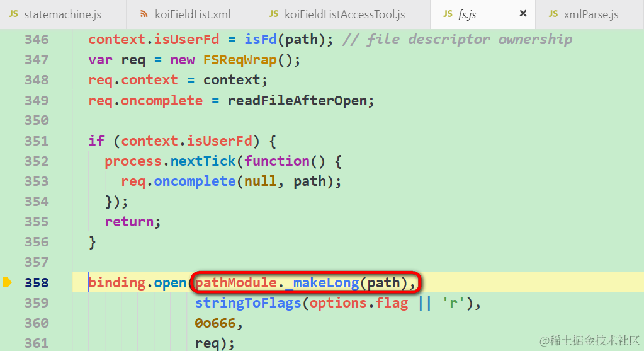Click 'oncomplete' call on line 353

(195, 181)
